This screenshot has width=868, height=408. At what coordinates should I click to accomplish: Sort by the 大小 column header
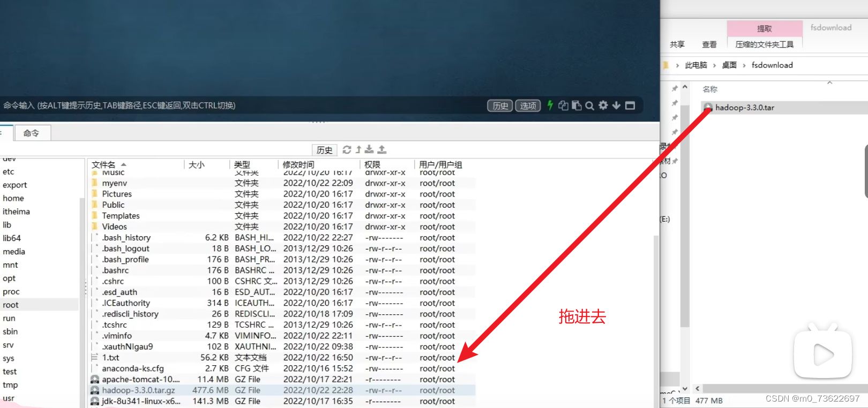[197, 164]
